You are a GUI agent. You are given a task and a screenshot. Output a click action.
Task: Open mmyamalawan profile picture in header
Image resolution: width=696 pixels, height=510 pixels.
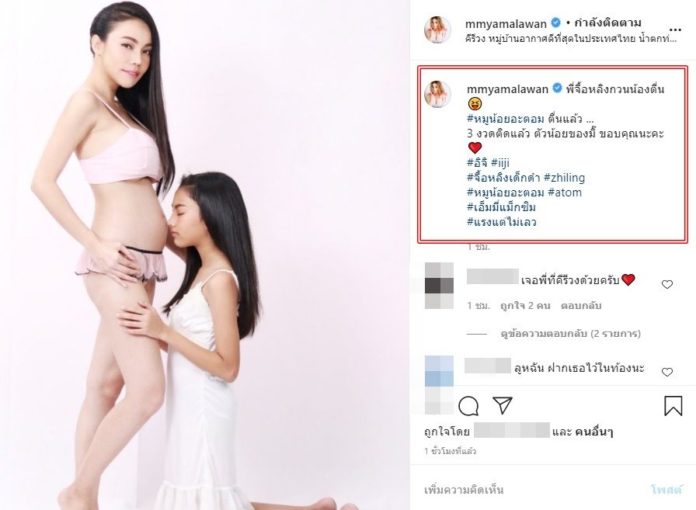(x=438, y=30)
